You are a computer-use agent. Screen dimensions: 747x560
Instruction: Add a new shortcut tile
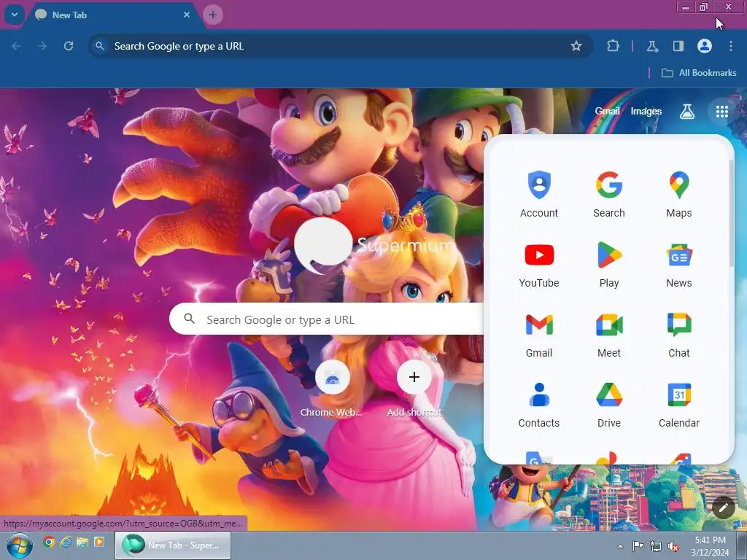pos(414,389)
